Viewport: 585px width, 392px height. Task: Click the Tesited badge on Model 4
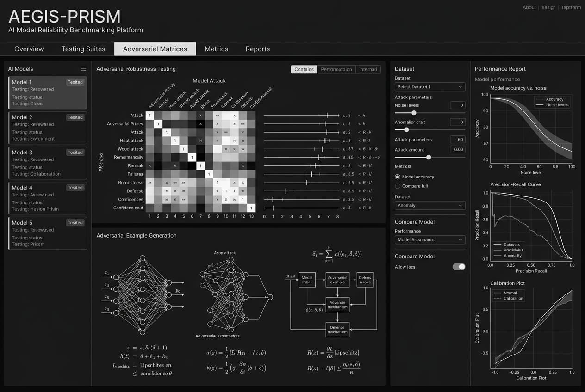point(75,188)
